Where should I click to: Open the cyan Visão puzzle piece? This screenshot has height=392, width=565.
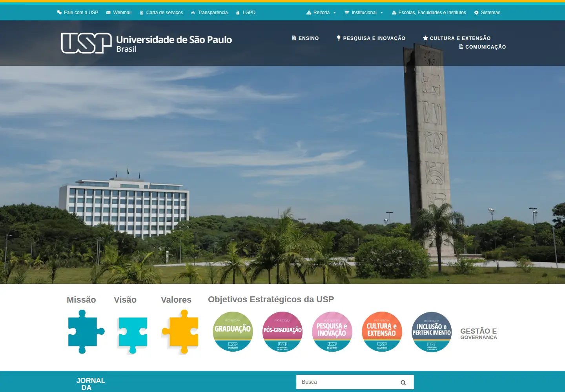coord(133,335)
